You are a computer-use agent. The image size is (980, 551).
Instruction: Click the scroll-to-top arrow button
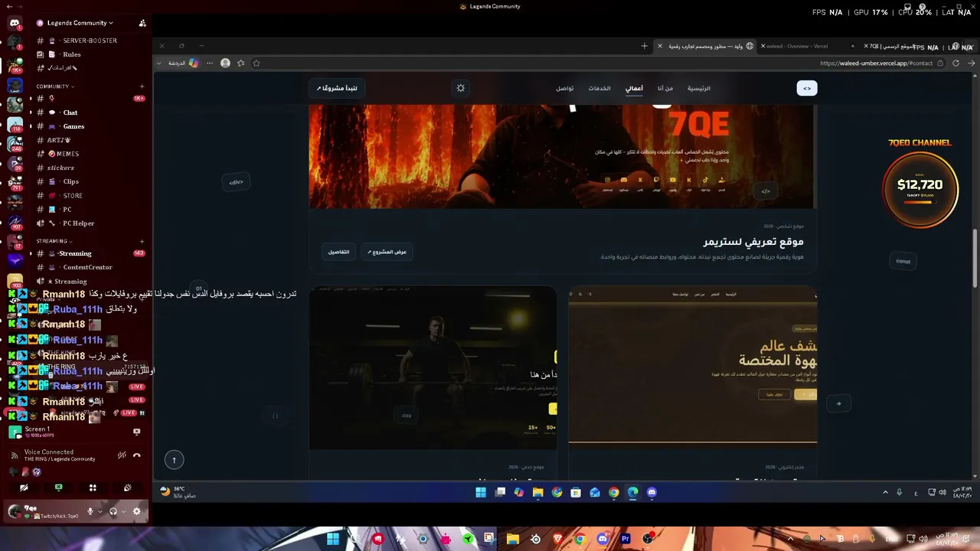click(174, 459)
